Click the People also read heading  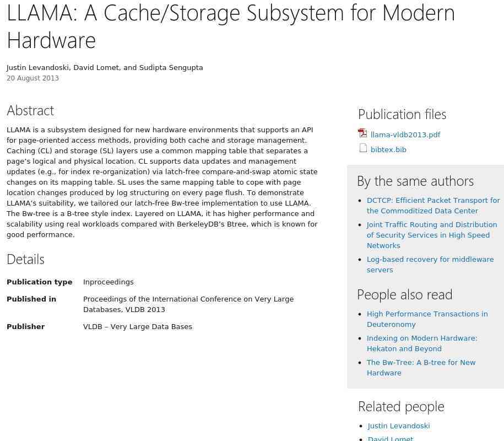(404, 294)
